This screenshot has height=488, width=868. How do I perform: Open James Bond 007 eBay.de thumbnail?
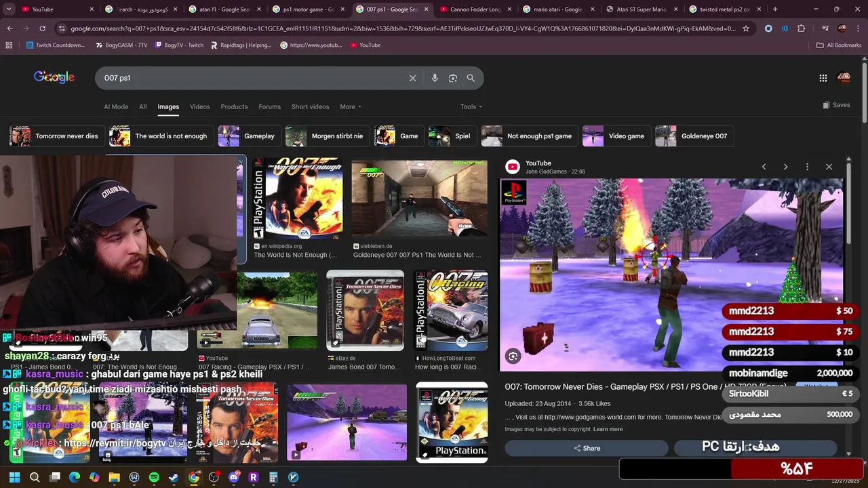pos(365,310)
